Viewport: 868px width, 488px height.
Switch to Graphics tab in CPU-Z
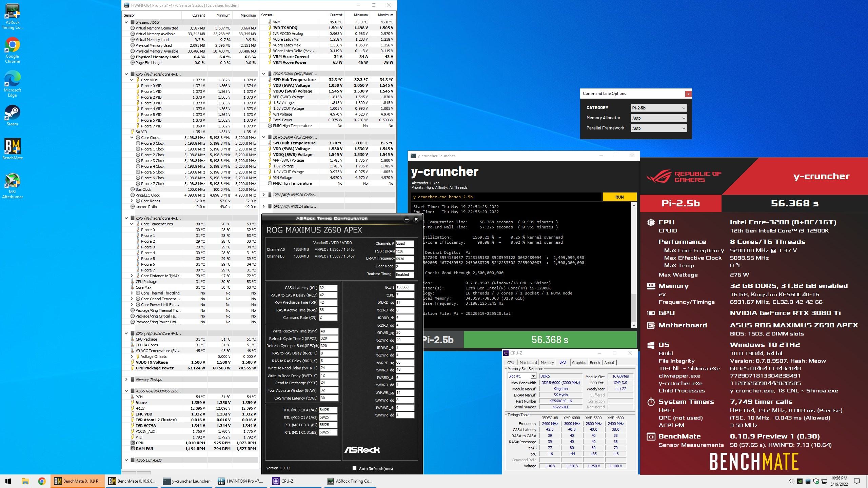point(579,363)
